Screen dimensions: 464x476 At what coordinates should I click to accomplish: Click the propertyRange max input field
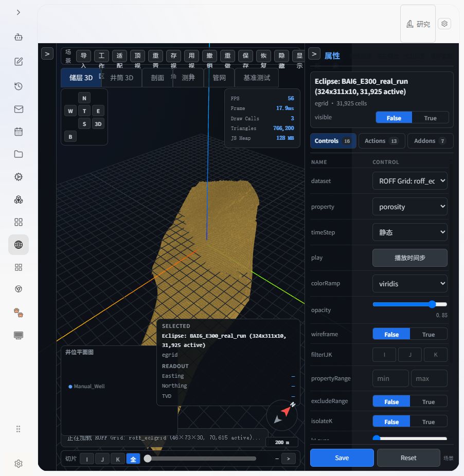(x=429, y=378)
